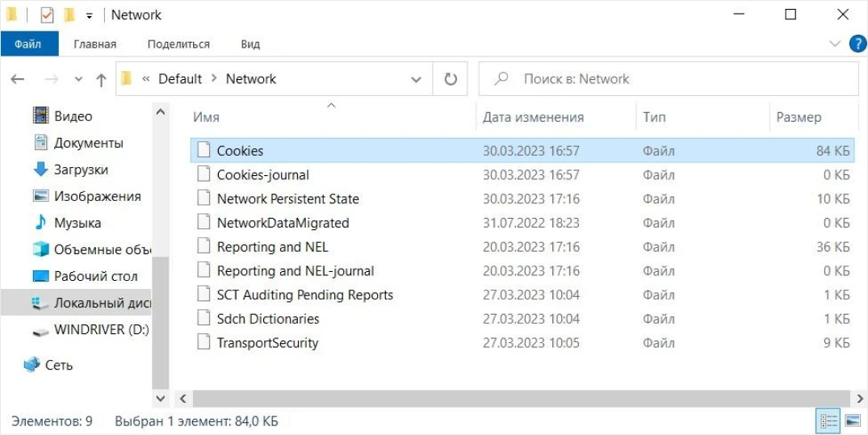This screenshot has width=868, height=435.
Task: Switch to the Вид ribbon tab
Action: tap(250, 44)
